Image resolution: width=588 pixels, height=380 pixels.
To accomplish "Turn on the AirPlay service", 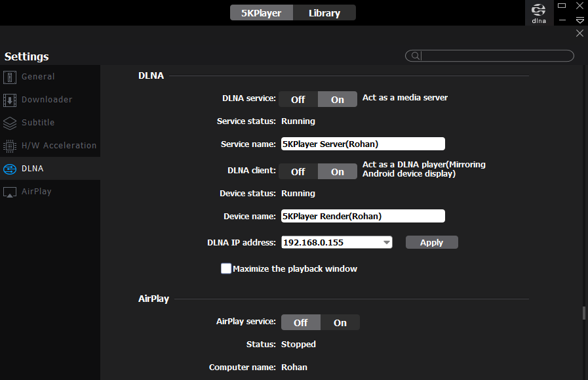I will (340, 322).
